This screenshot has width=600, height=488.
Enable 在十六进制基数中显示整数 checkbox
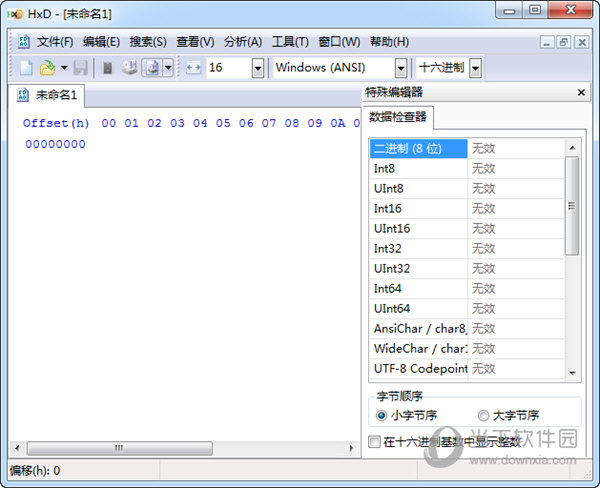click(374, 442)
